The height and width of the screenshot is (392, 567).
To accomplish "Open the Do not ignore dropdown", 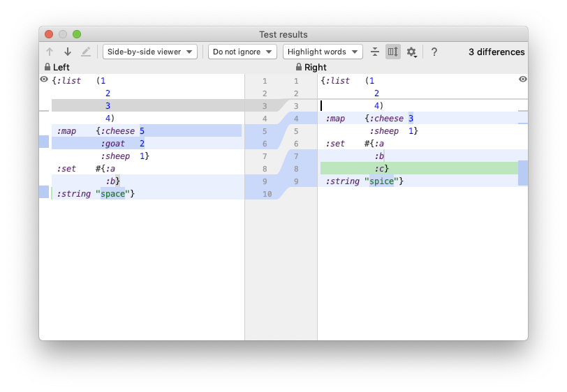I will (242, 52).
